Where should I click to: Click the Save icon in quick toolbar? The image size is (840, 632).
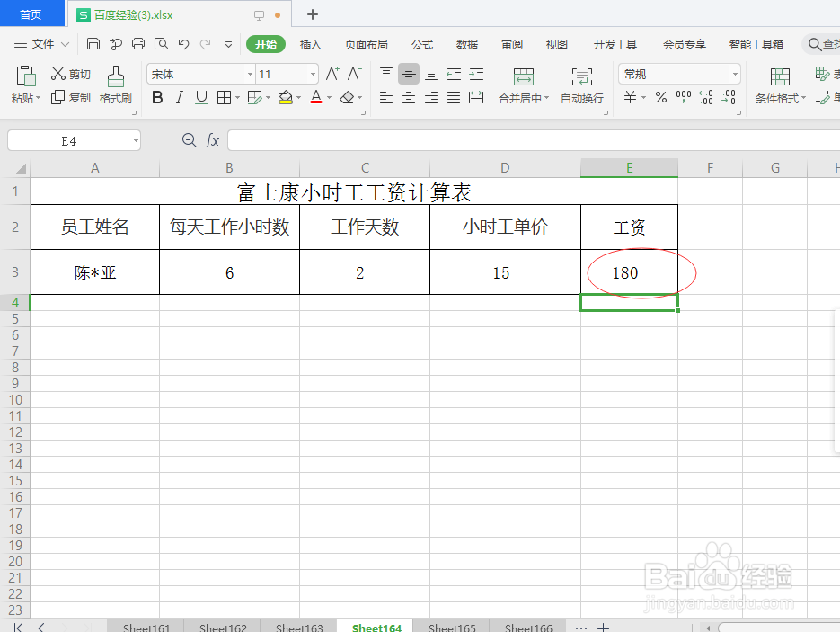[93, 42]
